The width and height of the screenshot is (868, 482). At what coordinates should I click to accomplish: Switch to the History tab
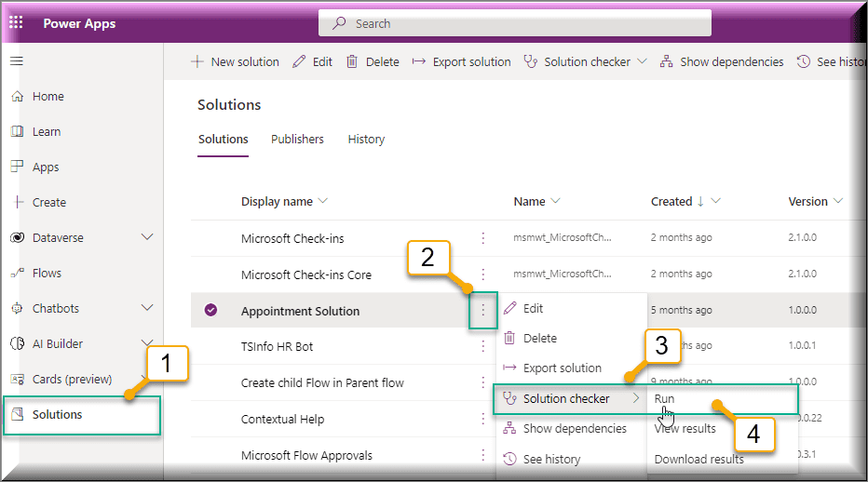click(x=366, y=140)
